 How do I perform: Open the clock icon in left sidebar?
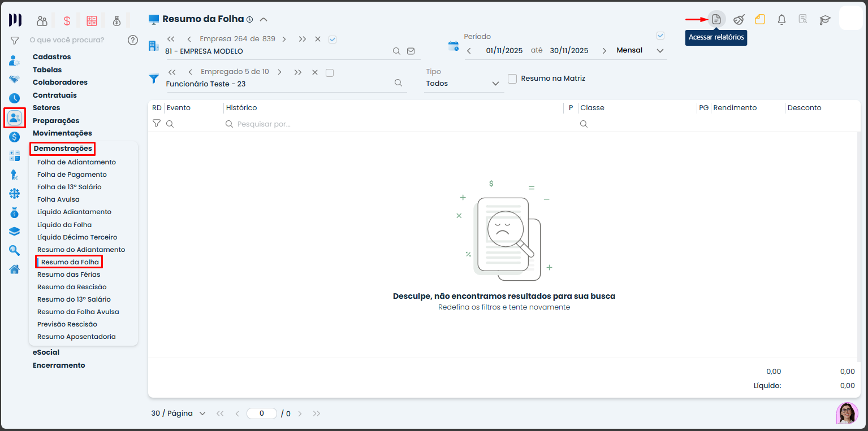pyautogui.click(x=14, y=98)
